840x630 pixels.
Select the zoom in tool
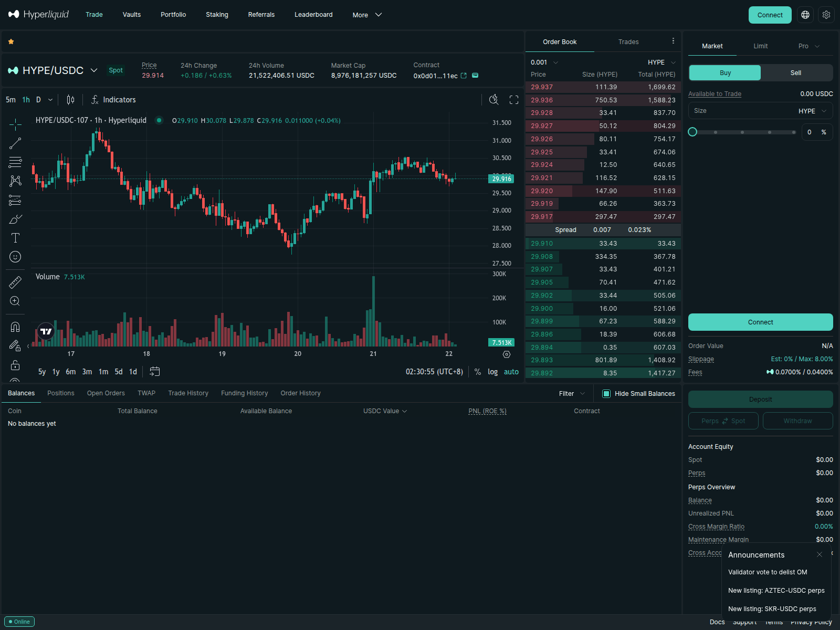click(x=15, y=301)
